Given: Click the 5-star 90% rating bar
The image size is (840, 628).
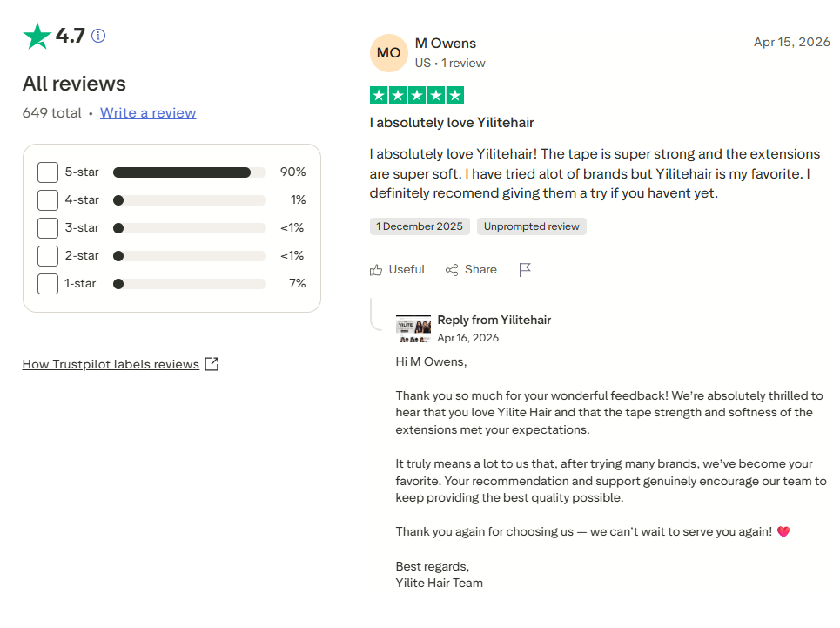Looking at the screenshot, I should [190, 172].
